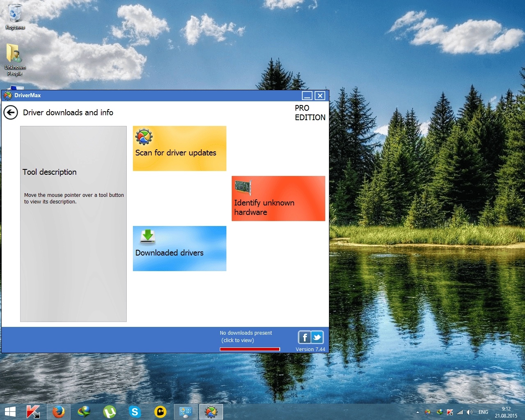
Task: Click DriverMax taskbar button
Action: (211, 412)
